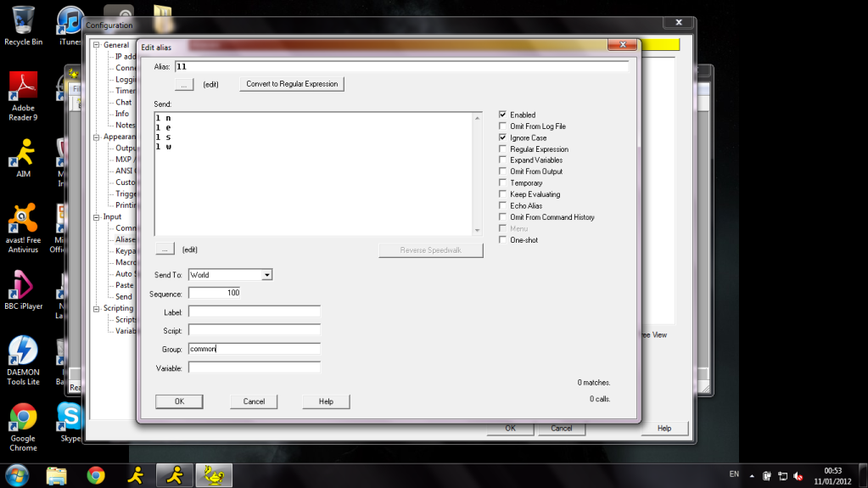This screenshot has height=488, width=868.
Task: Click the muted volume tray icon
Action: (798, 476)
